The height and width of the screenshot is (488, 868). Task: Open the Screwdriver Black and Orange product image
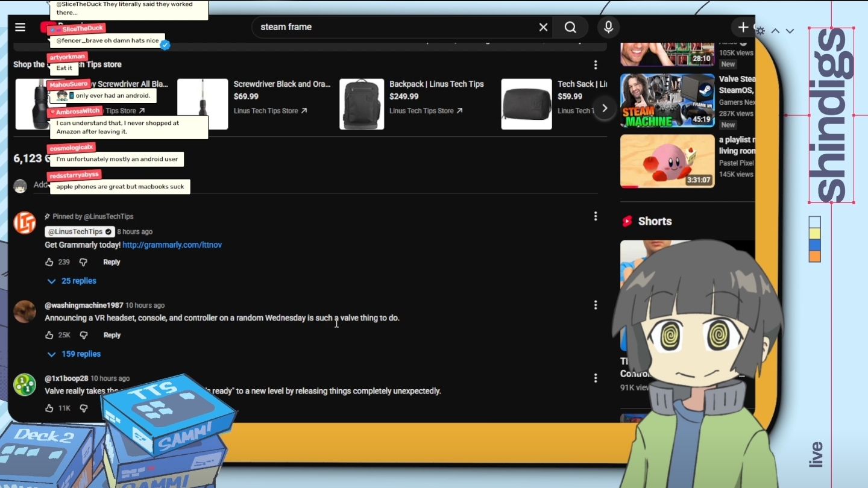[203, 104]
